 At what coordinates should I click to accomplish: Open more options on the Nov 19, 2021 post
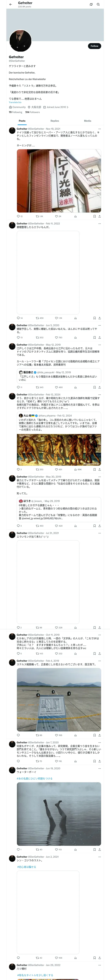[99, 129]
